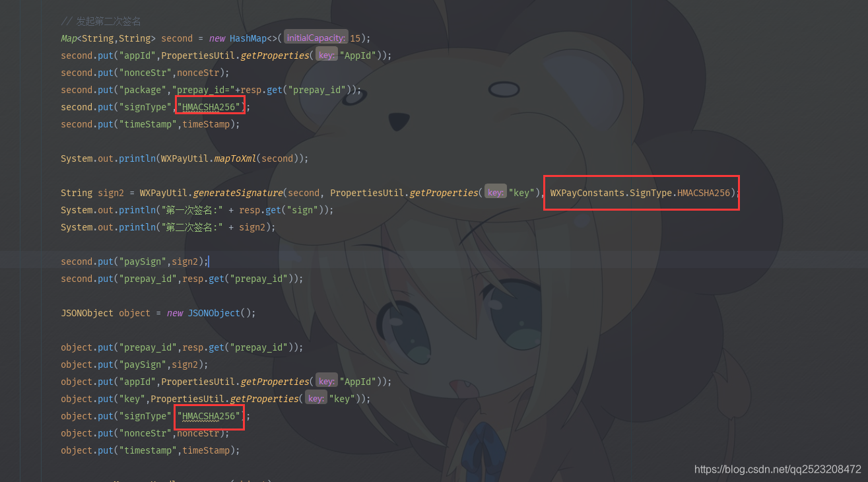Screen dimensions: 868x482
Task: Click the initialCapacity parameter hint
Action: click(316, 38)
